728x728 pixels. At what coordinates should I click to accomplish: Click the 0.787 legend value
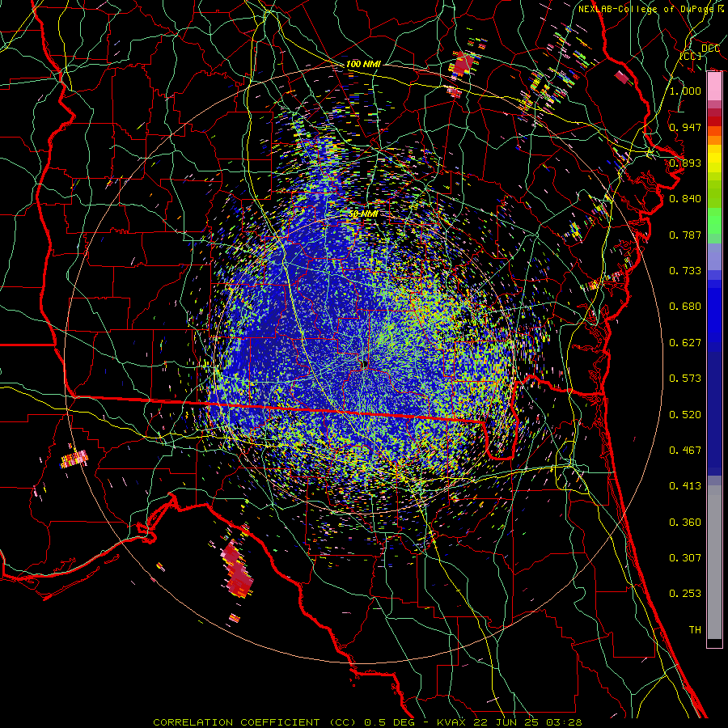(x=685, y=235)
